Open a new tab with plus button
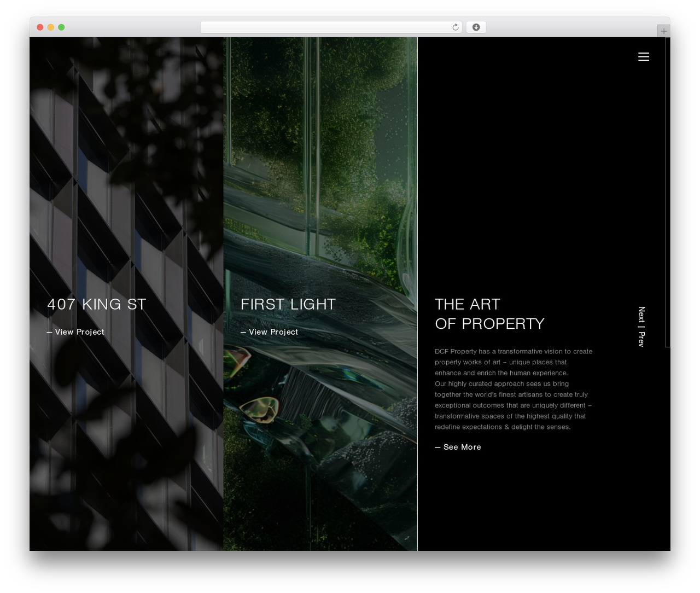Viewport: 700px width, 593px height. 663,31
